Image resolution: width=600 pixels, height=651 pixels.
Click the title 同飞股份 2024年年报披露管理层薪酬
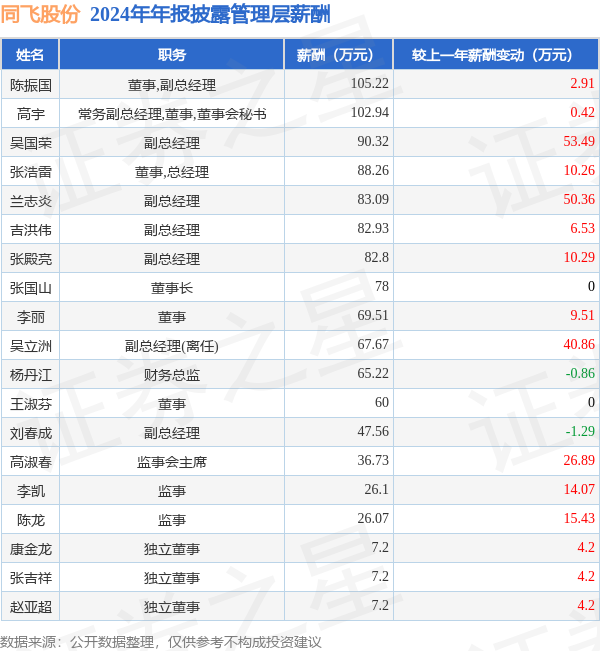point(165,15)
